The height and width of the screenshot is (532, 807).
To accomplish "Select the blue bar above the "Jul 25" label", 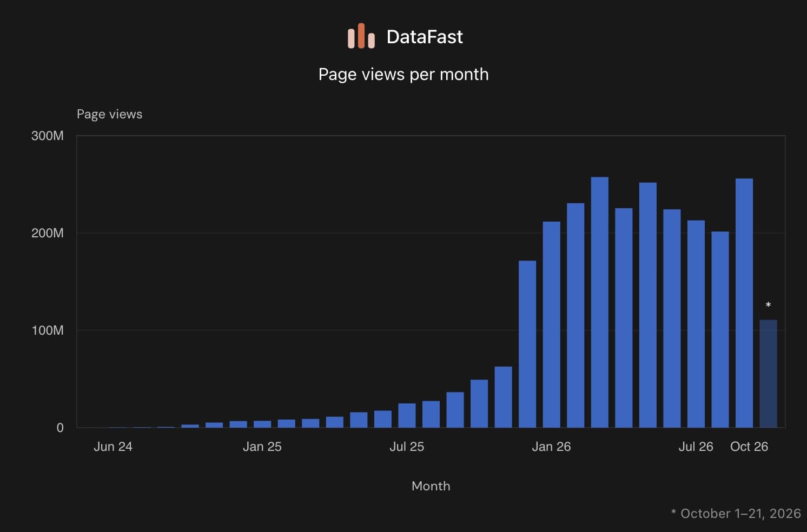I will (x=407, y=415).
